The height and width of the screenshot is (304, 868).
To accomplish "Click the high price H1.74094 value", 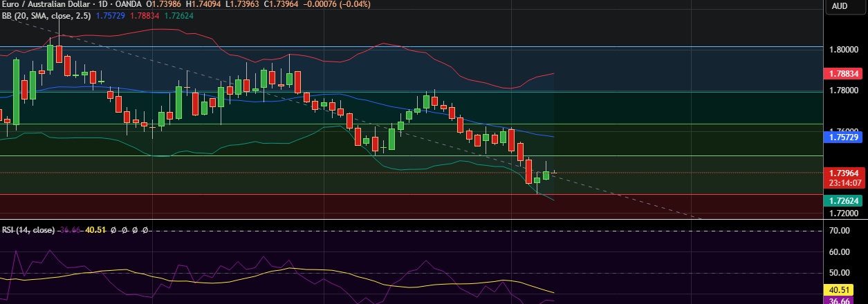I will pyautogui.click(x=203, y=6).
